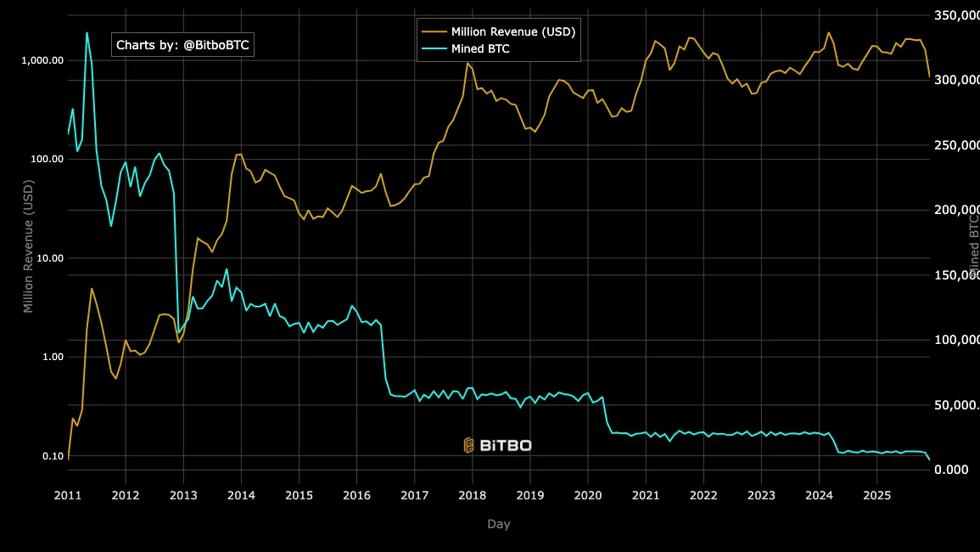Screen dimensions: 980x552
Task: Select the 2017 x-axis tick label
Action: pos(414,495)
